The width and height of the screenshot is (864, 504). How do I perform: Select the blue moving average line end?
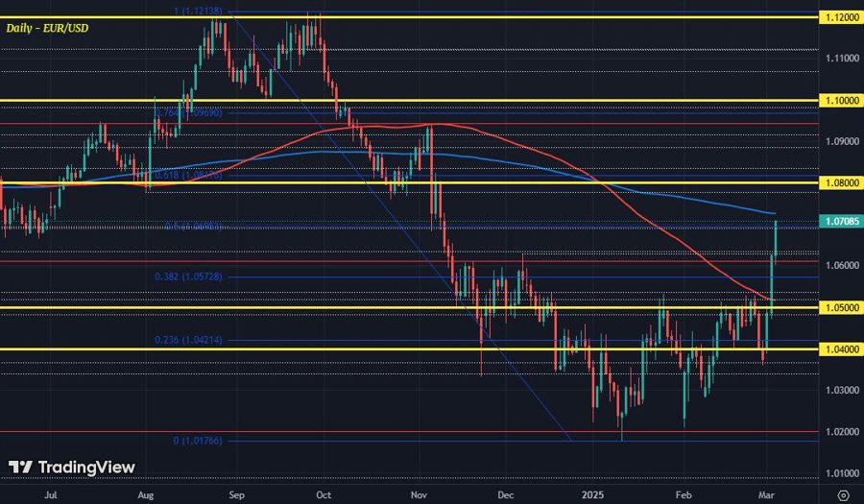[x=774, y=213]
